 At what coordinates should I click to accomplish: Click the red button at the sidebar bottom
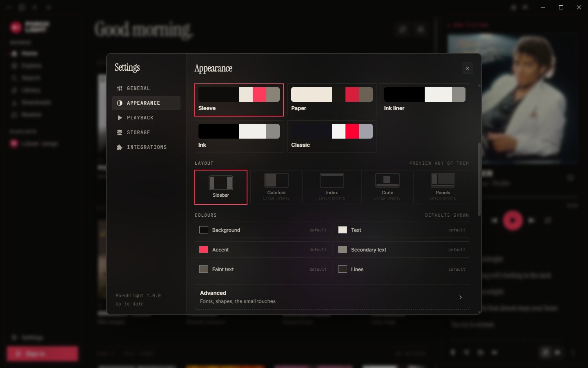42,354
